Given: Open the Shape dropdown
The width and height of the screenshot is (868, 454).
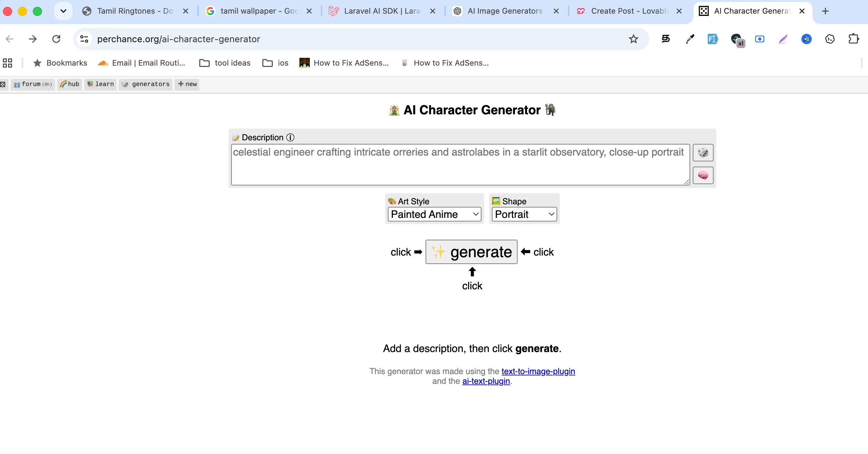Looking at the screenshot, I should point(524,214).
